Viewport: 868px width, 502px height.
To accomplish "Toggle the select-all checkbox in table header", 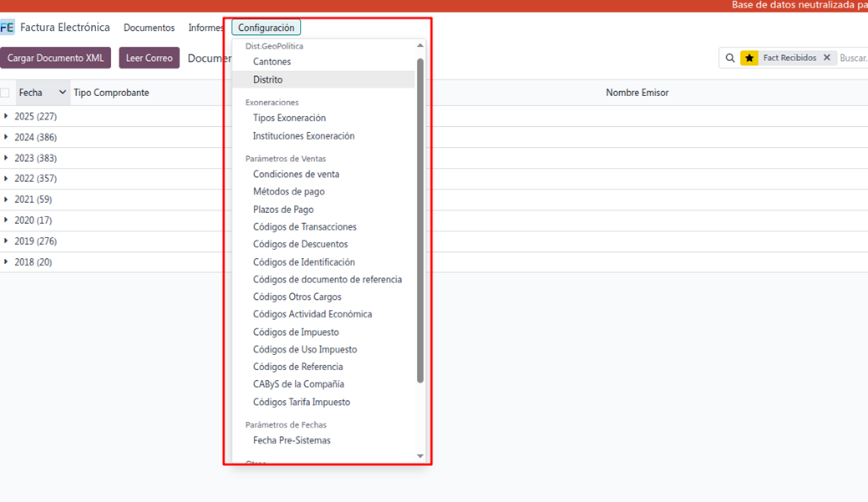I will (x=5, y=93).
